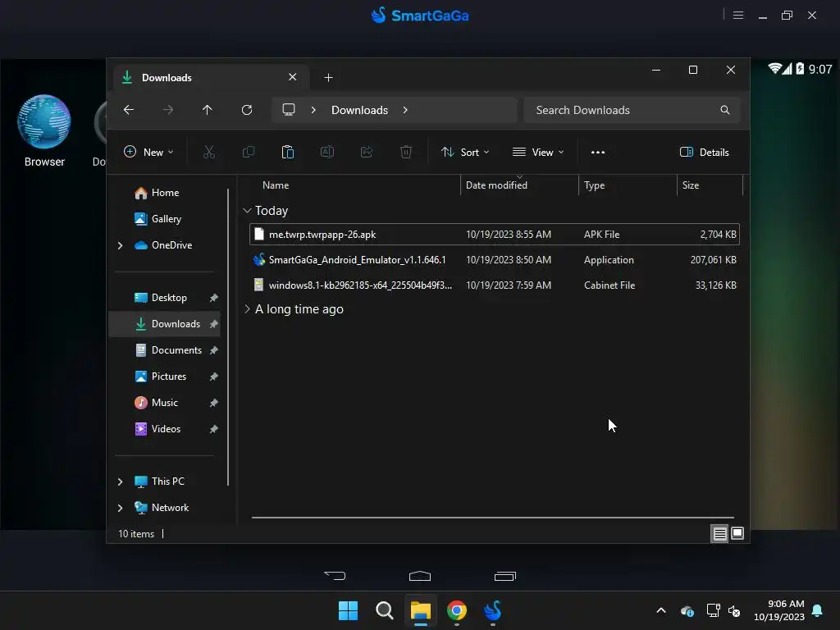Go up one folder level arrow

(x=208, y=110)
